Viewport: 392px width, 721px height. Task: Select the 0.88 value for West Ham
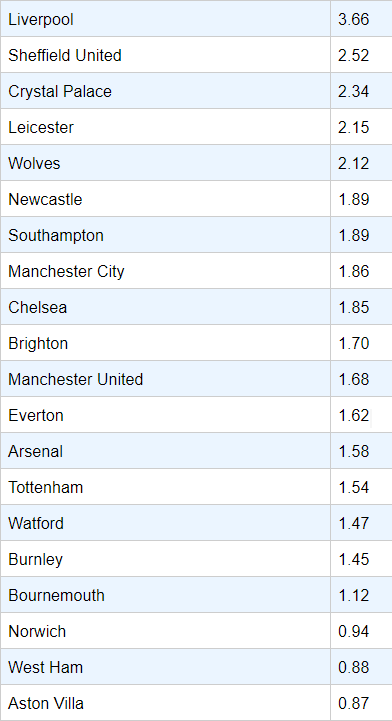[354, 667]
